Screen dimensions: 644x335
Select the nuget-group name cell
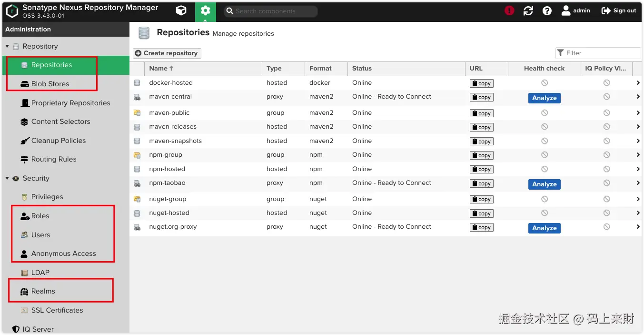click(x=168, y=199)
